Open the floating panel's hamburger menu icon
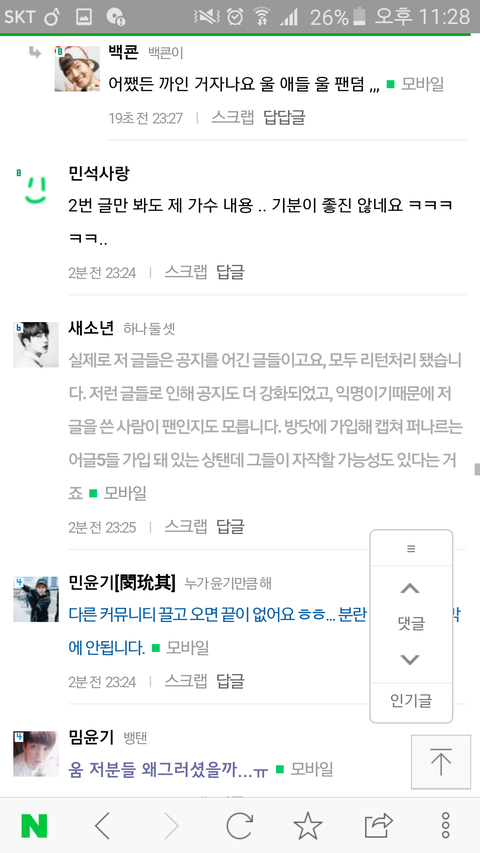Image resolution: width=480 pixels, height=853 pixels. pos(411,548)
